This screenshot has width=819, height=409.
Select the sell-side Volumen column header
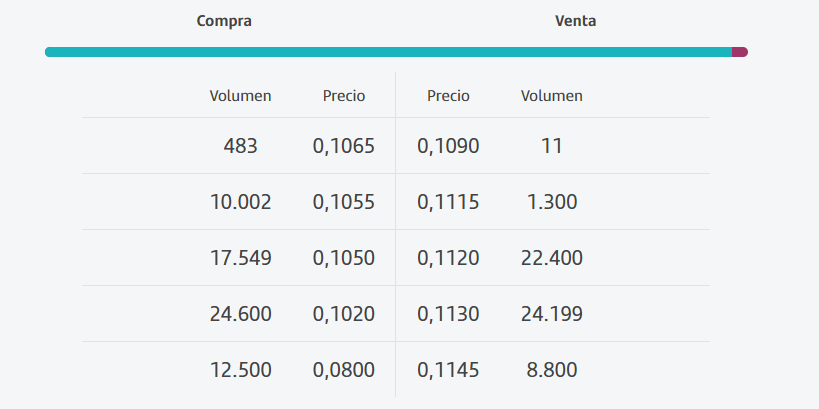coord(552,96)
